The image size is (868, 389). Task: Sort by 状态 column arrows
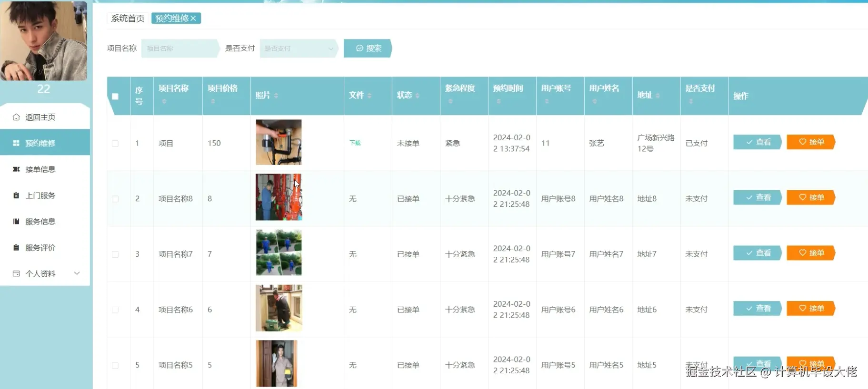418,96
